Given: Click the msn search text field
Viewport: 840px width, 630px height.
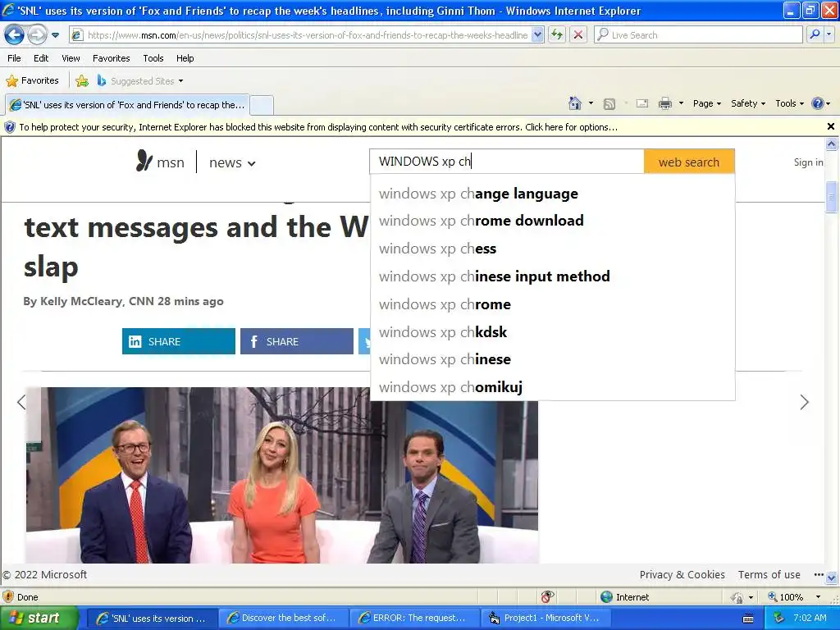Looking at the screenshot, I should (507, 162).
